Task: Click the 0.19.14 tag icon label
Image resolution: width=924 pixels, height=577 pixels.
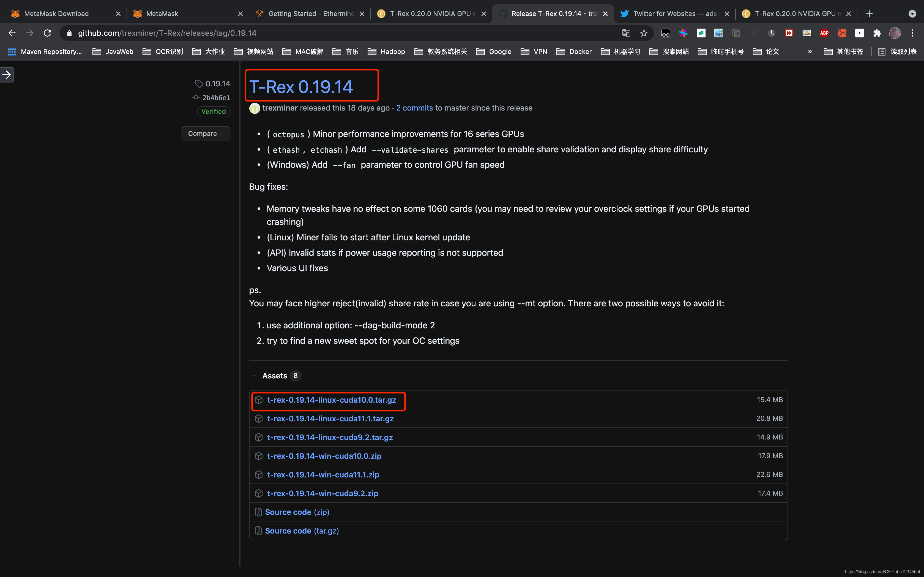Action: [213, 84]
